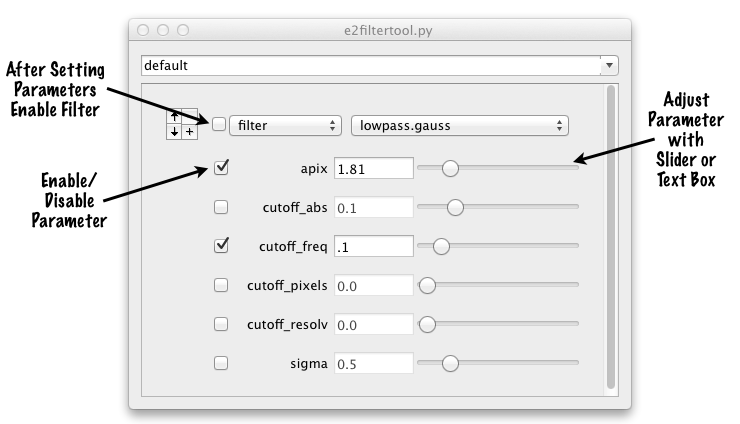
Task: Click the move filter up arrow
Action: [x=174, y=116]
